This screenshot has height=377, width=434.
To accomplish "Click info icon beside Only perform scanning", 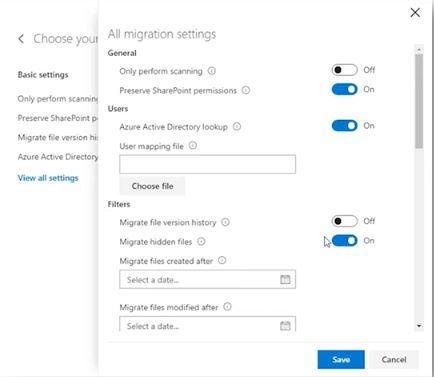I will 212,71.
